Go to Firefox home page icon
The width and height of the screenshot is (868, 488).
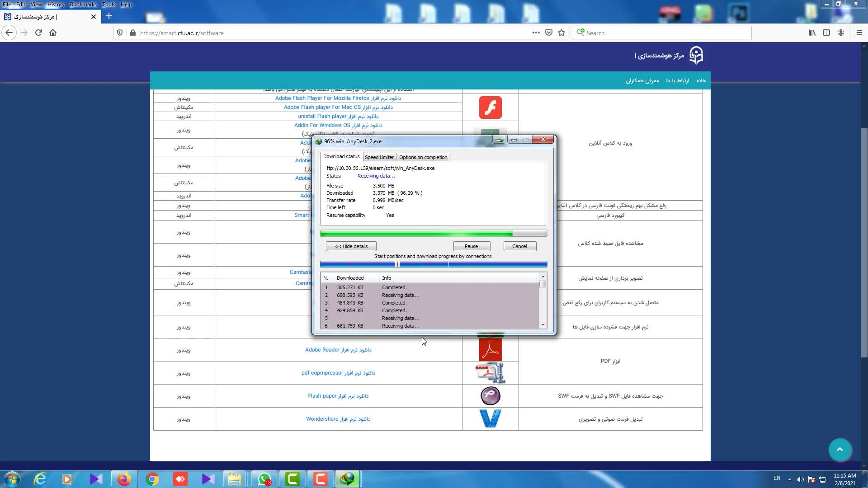[53, 33]
